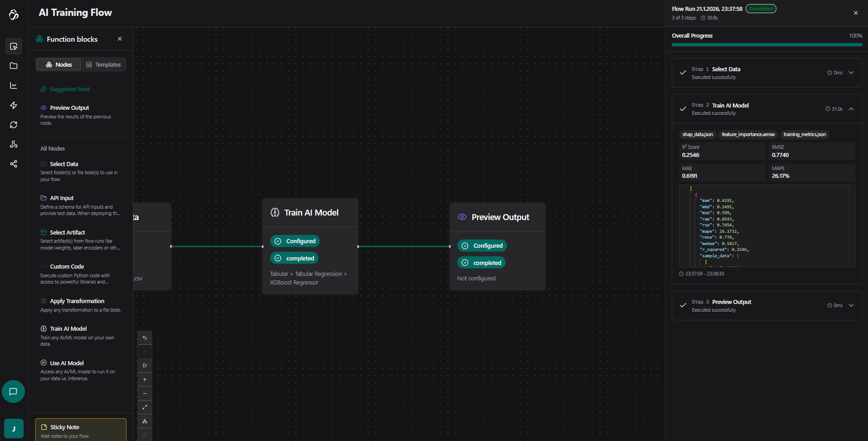Expand Step 3 Preview Output details
The height and width of the screenshot is (441, 868).
[x=851, y=305]
